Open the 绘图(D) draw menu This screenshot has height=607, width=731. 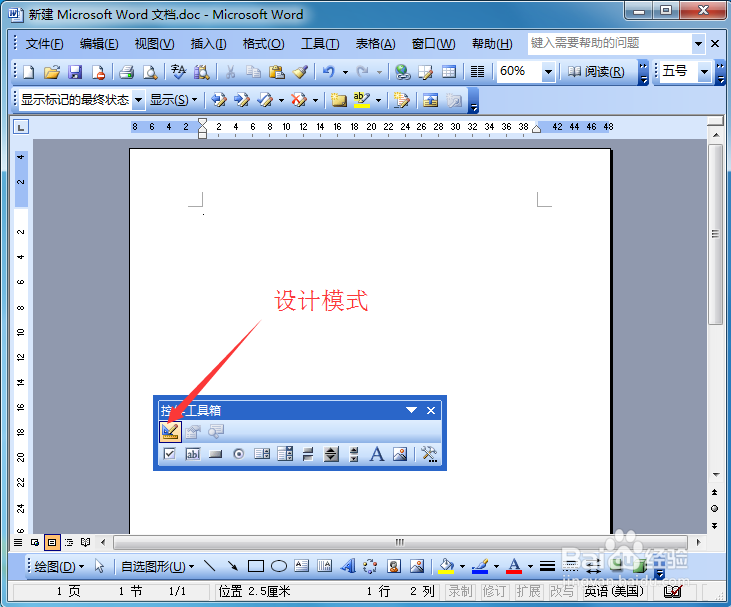[59, 566]
